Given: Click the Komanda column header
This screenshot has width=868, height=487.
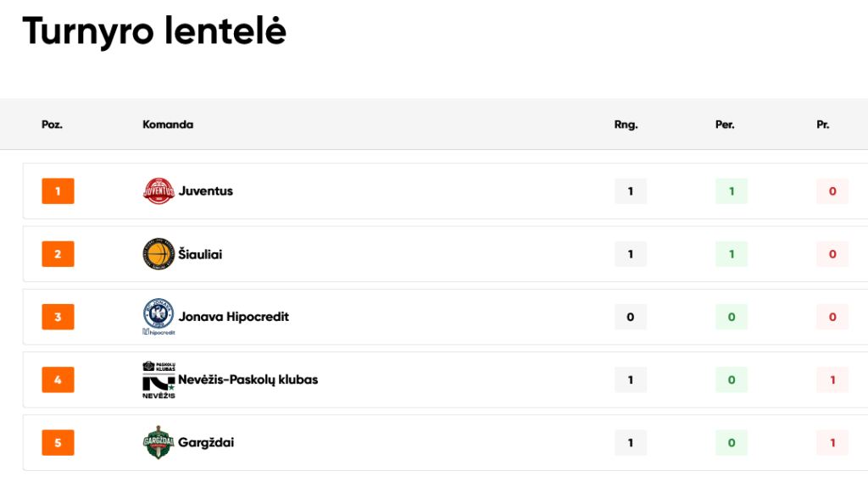Looking at the screenshot, I should tap(168, 125).
